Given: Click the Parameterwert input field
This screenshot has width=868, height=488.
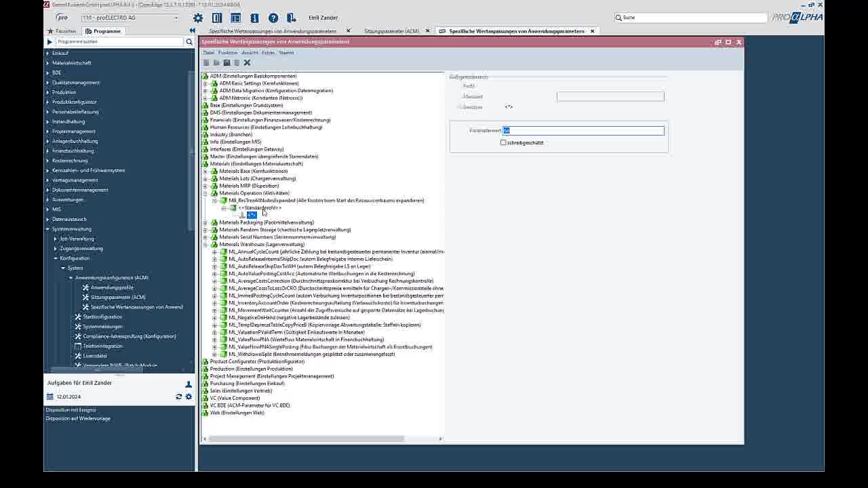Looking at the screenshot, I should [583, 130].
